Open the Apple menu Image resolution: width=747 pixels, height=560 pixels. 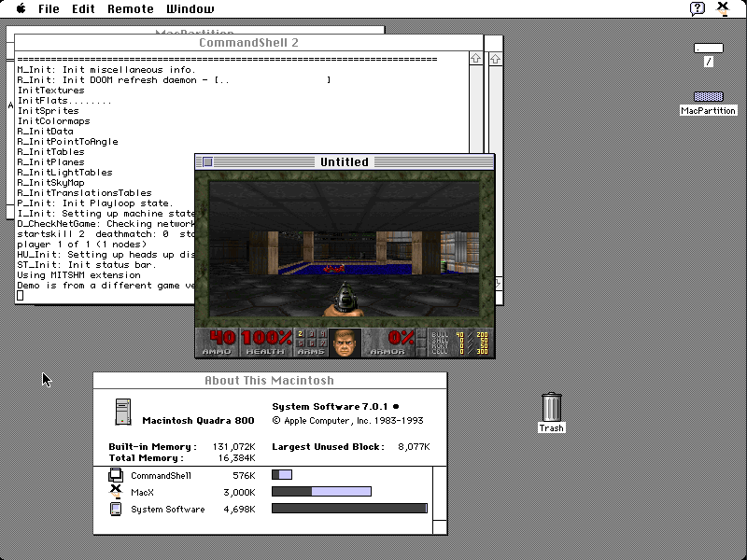tap(21, 8)
